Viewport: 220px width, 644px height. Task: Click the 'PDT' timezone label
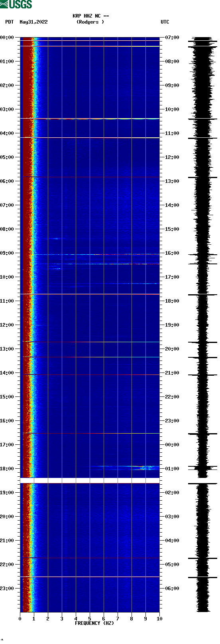click(10, 22)
